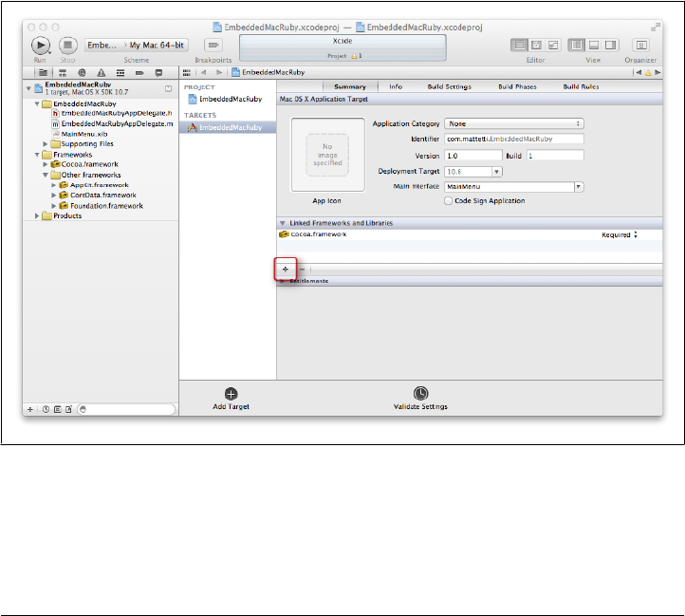
Task: Go forward in the jump bar history
Action: (x=219, y=72)
